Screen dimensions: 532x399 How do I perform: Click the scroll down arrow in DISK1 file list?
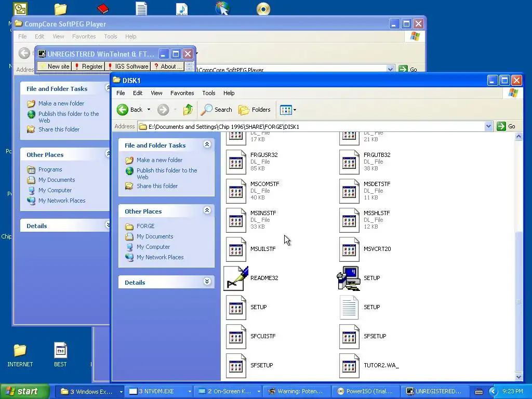[x=518, y=377]
